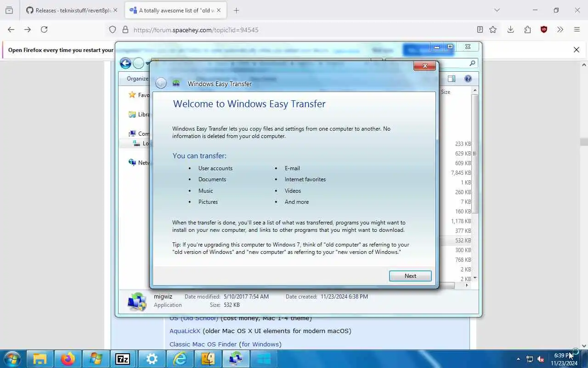The height and width of the screenshot is (368, 588).
Task: Open File Explorer from the taskbar
Action: [40, 359]
